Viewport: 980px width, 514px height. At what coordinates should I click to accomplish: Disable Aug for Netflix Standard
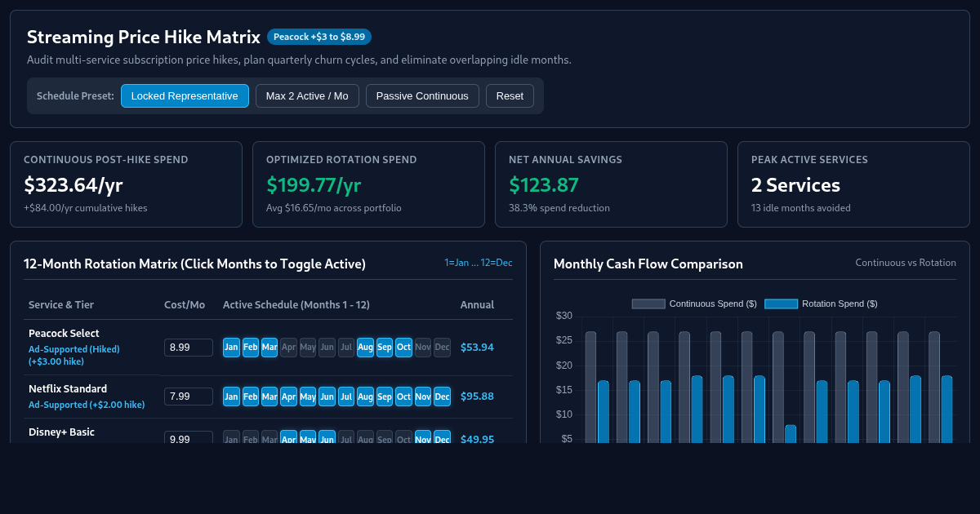pos(365,397)
